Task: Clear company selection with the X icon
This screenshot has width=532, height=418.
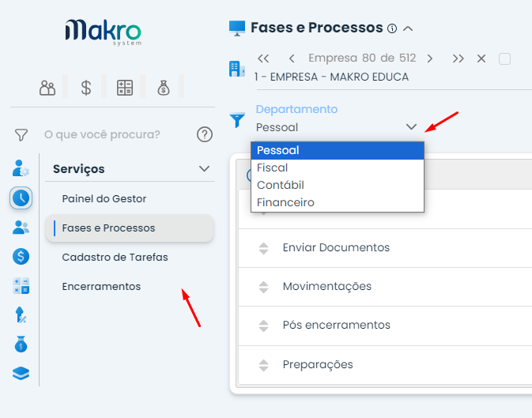Action: 481,58
